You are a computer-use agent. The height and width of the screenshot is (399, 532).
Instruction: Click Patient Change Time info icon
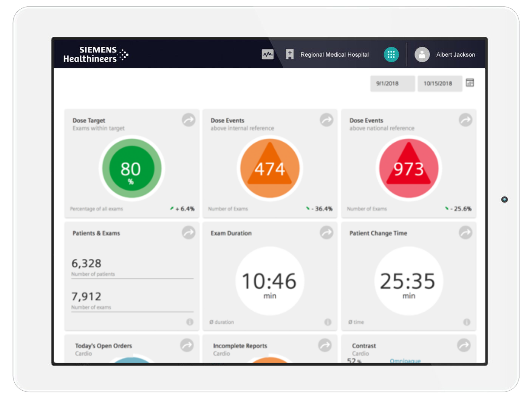(467, 322)
